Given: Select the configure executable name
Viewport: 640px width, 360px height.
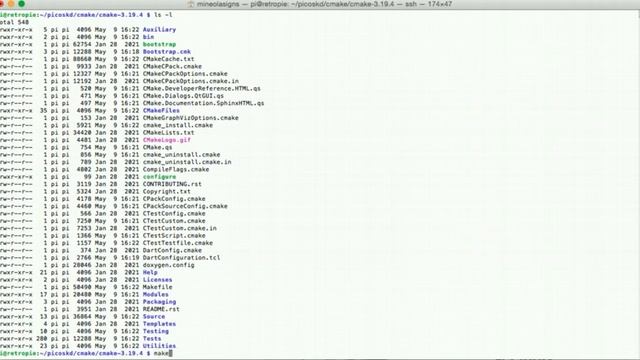Looking at the screenshot, I should click(159, 176).
